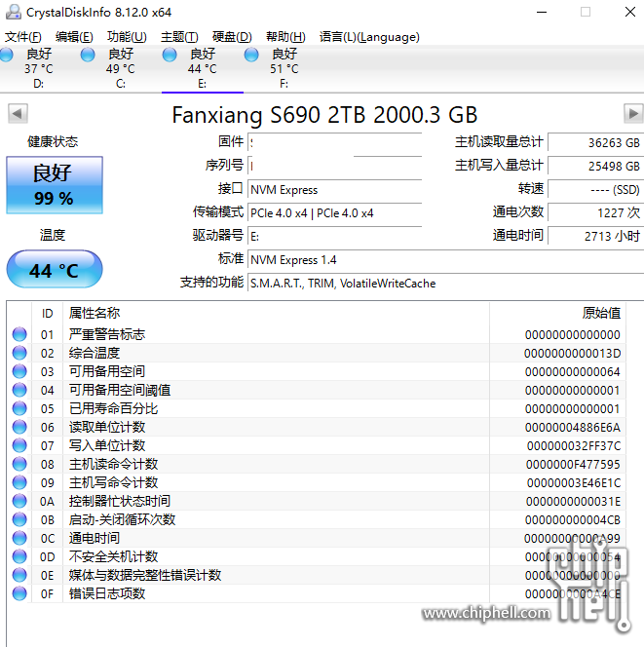Viewport: 644px width, 647px height.
Task: Click the 2713 小时 power on hours value
Action: [x=595, y=237]
